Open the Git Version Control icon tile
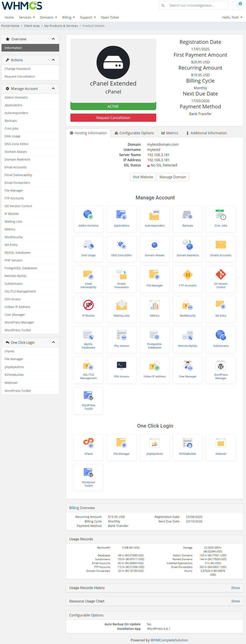This screenshot has width=246, height=644. pos(221,275)
